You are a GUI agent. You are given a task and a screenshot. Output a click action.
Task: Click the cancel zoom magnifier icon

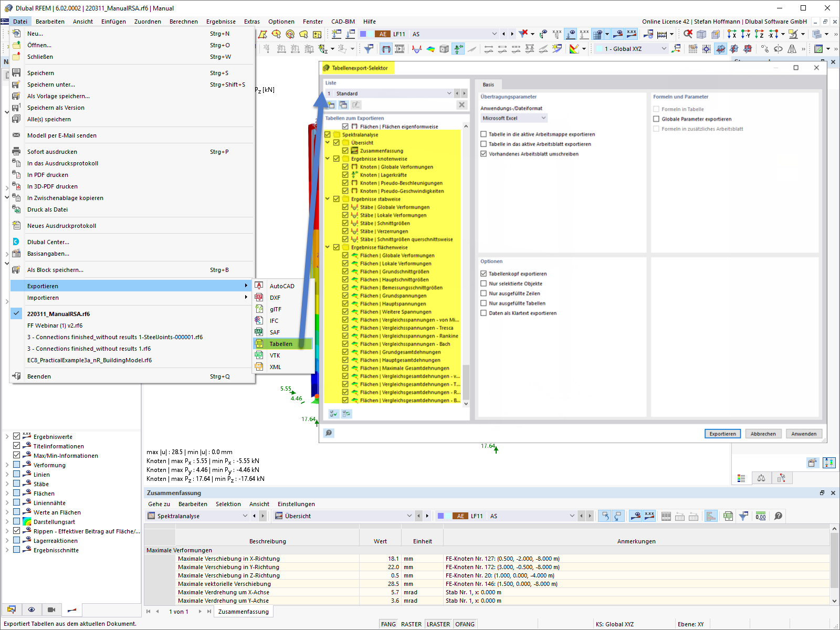pyautogui.click(x=688, y=34)
